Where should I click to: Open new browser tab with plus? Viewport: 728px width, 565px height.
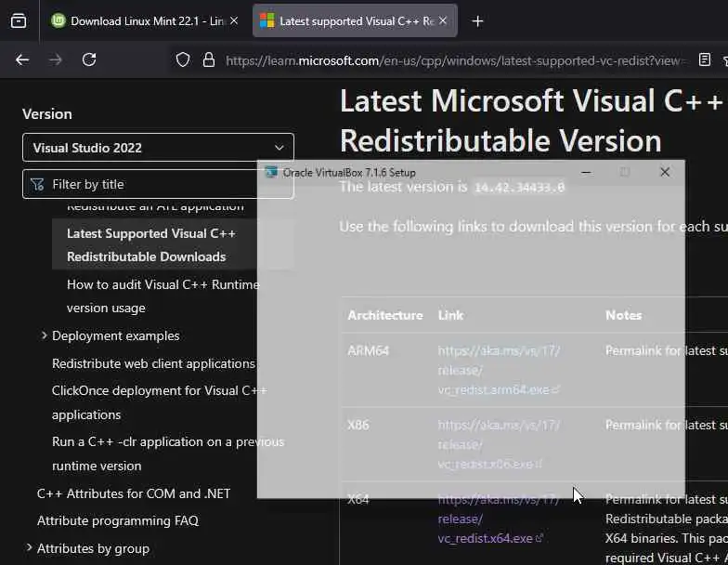[x=477, y=20]
